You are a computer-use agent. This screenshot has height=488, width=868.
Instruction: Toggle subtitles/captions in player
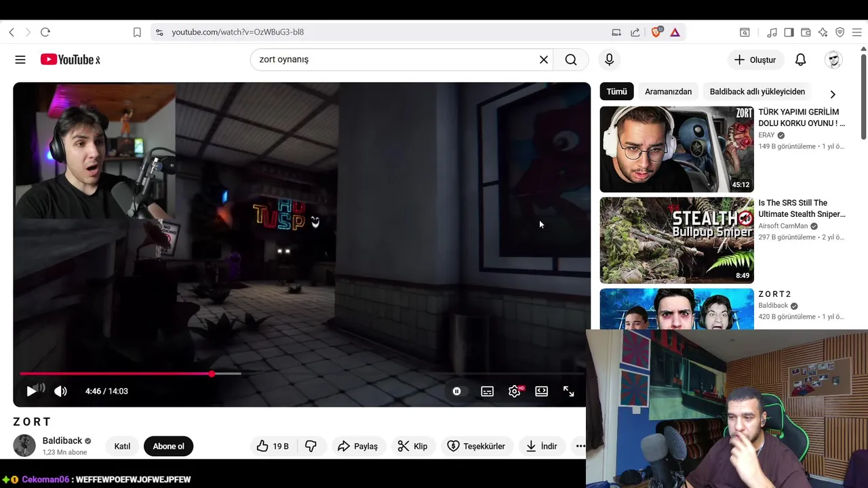[487, 391]
